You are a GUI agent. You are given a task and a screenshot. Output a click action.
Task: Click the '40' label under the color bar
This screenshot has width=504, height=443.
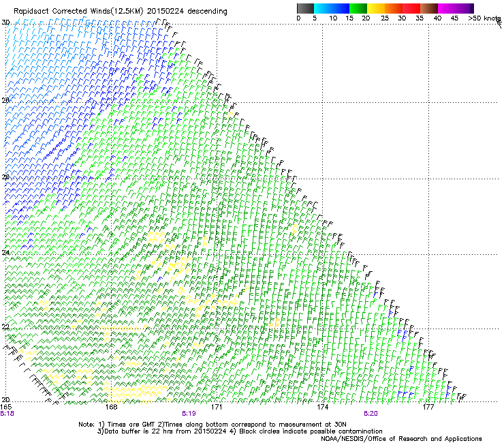pyautogui.click(x=437, y=18)
